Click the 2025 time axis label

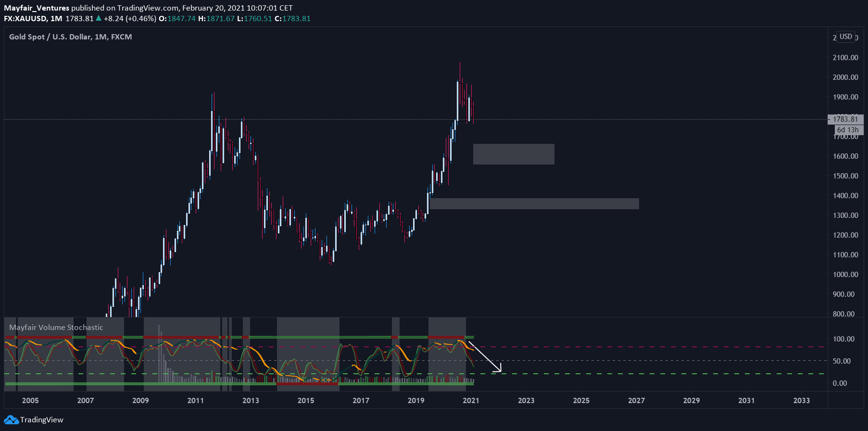point(581,401)
